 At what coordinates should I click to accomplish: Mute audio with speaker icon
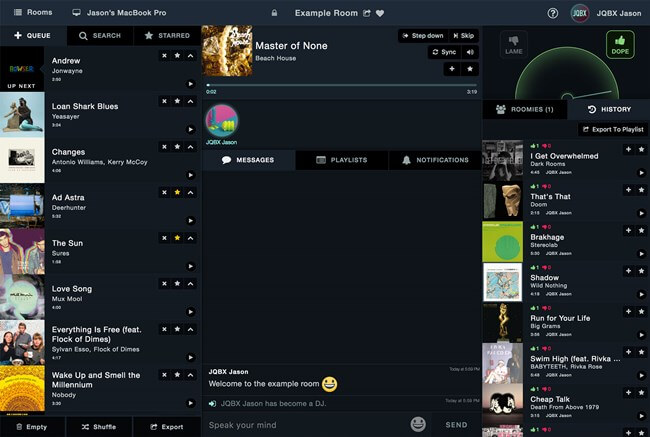[x=470, y=52]
